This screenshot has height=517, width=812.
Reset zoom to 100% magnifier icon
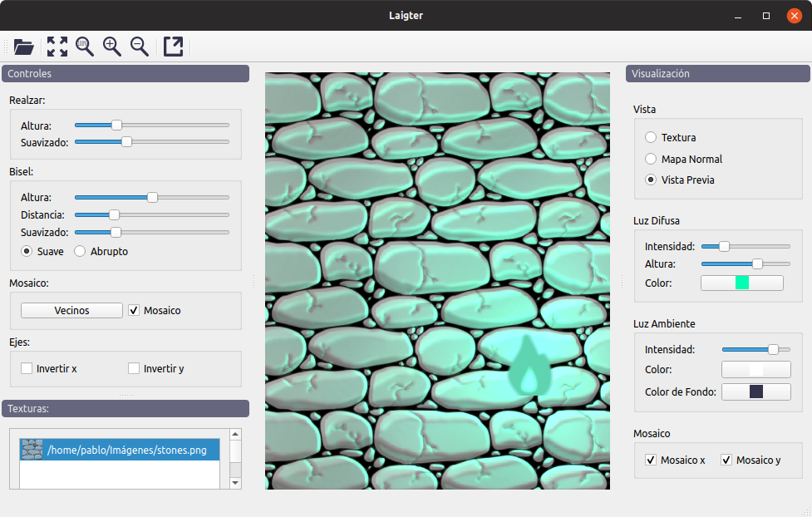tap(85, 47)
